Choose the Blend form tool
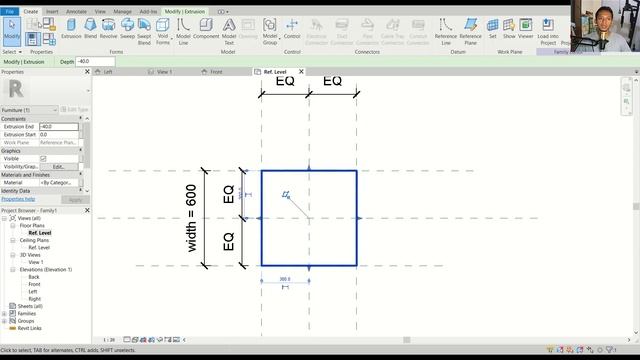This screenshot has width=640, height=360. click(x=90, y=29)
